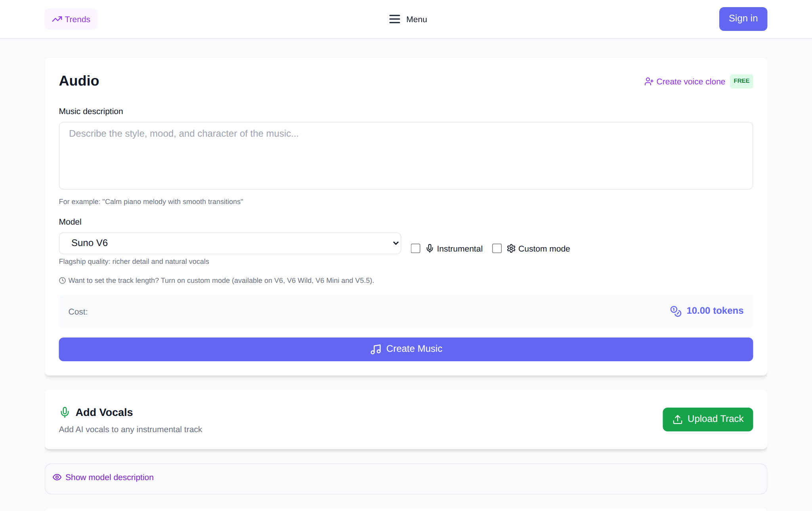Click the Music description label
The image size is (812, 511).
pos(91,111)
